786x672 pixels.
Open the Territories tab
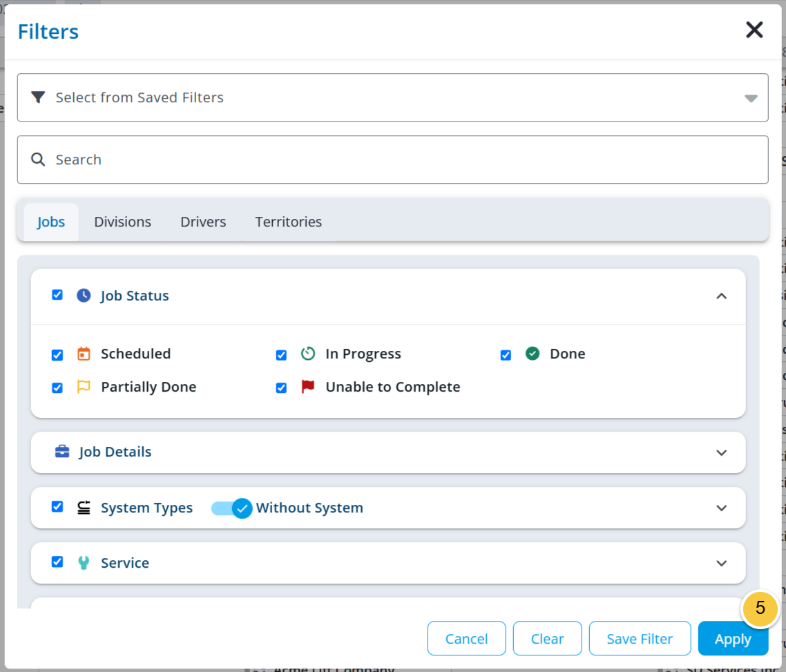click(x=288, y=222)
